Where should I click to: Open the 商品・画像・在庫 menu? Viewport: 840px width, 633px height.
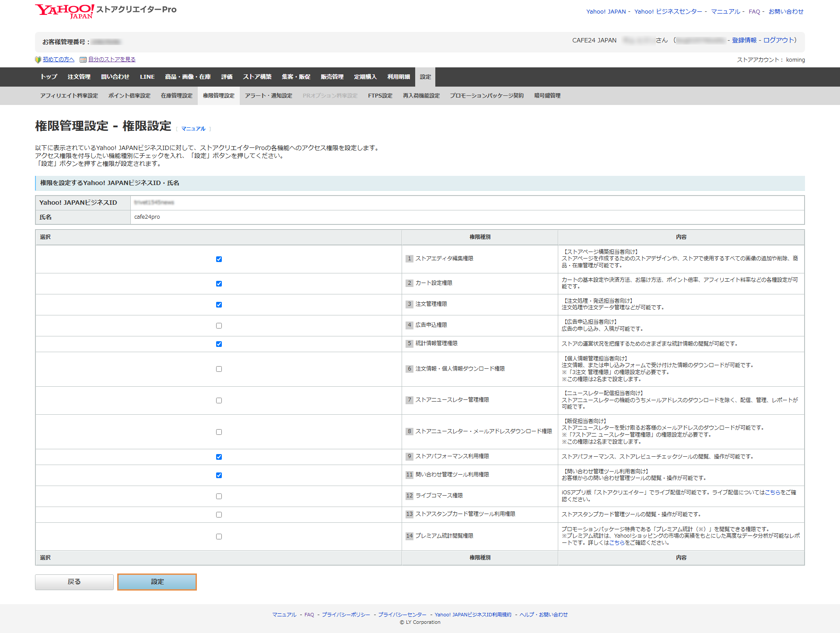click(x=188, y=77)
